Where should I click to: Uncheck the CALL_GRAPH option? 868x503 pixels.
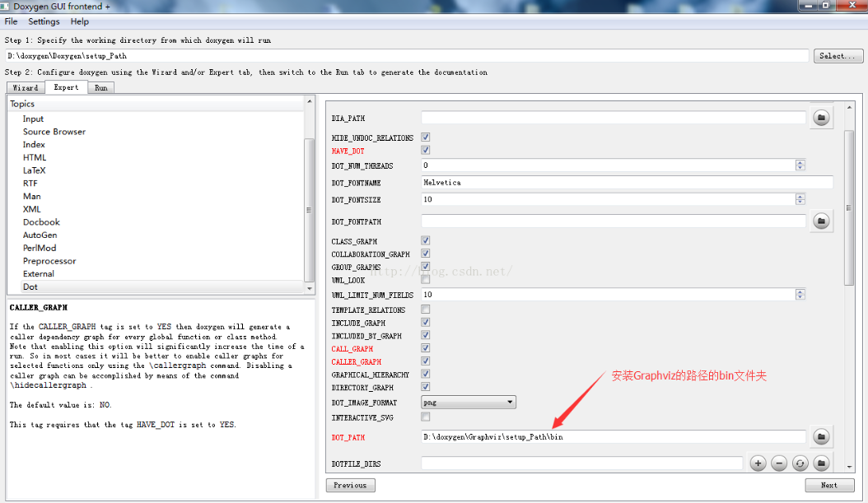pos(425,348)
